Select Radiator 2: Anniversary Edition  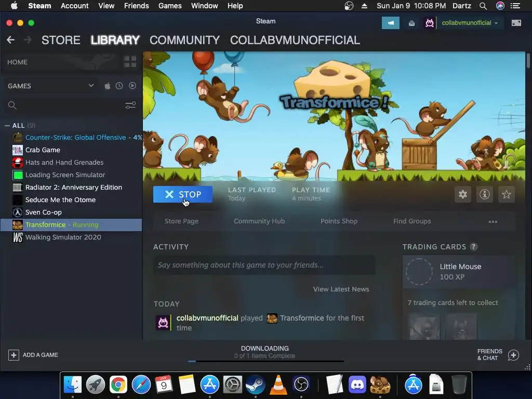tap(71, 187)
